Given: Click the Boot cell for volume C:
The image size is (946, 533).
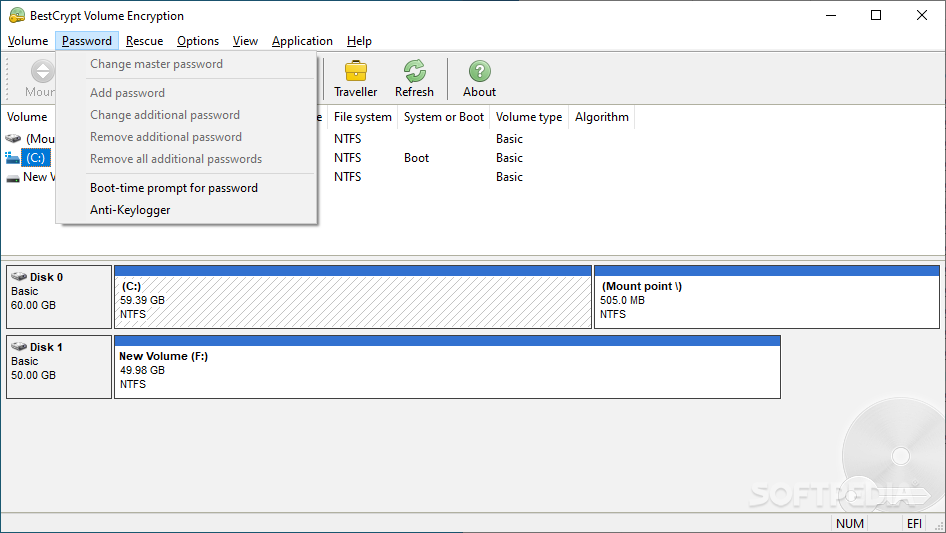Looking at the screenshot, I should [416, 158].
